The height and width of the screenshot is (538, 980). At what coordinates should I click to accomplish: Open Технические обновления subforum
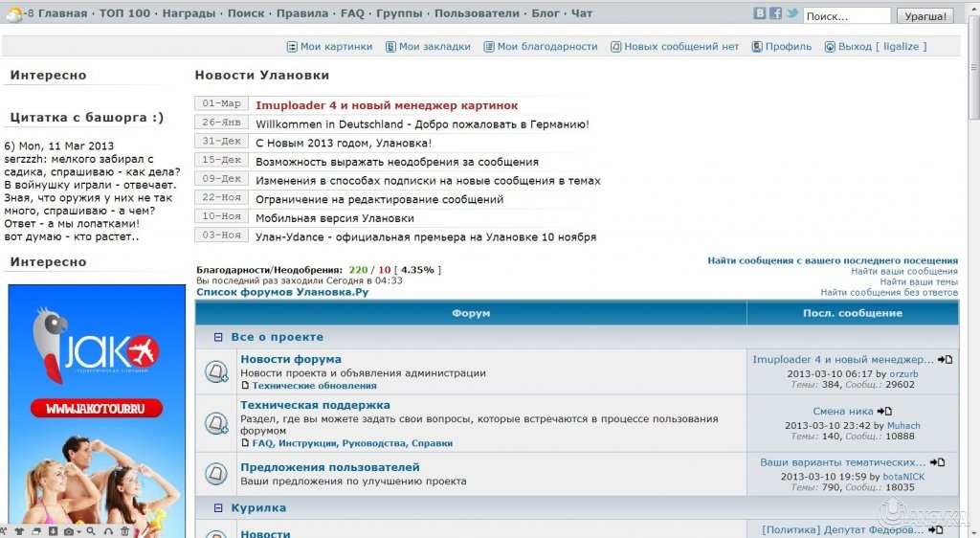314,386
